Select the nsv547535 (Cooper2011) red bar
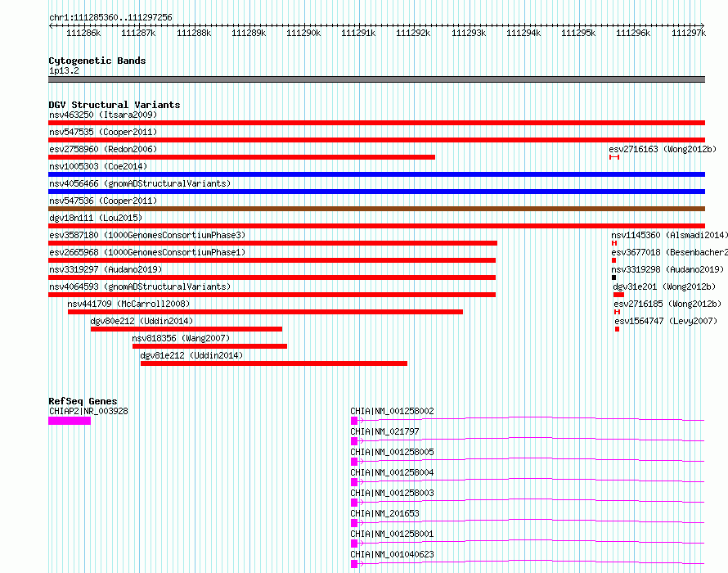Viewport: 728px width, 573px height. [376, 140]
